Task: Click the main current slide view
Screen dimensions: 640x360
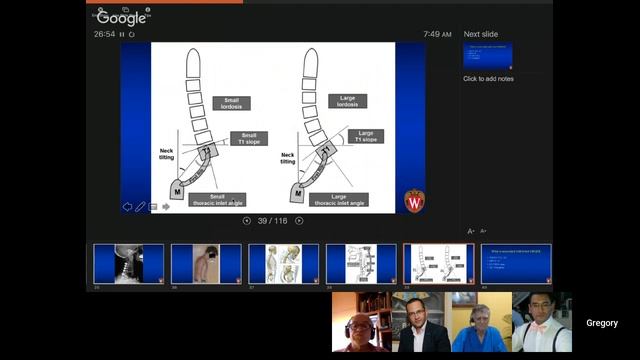Action: pyautogui.click(x=273, y=128)
